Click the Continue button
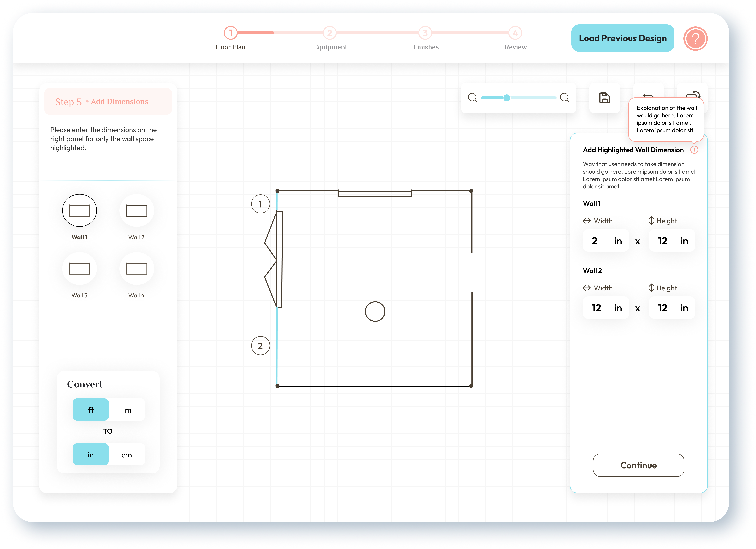The width and height of the screenshot is (756, 549). click(638, 465)
